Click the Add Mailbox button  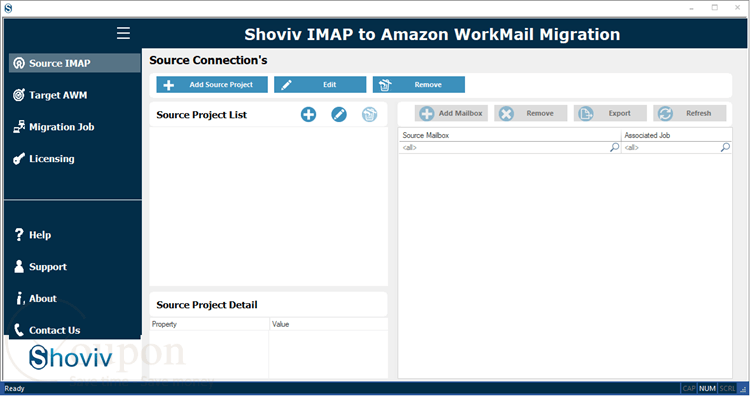pos(451,113)
